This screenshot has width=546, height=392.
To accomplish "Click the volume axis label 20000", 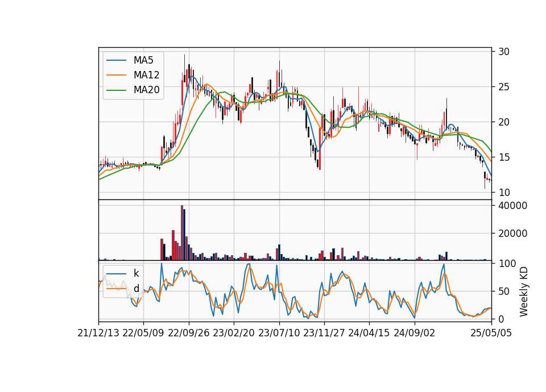I will click(512, 233).
